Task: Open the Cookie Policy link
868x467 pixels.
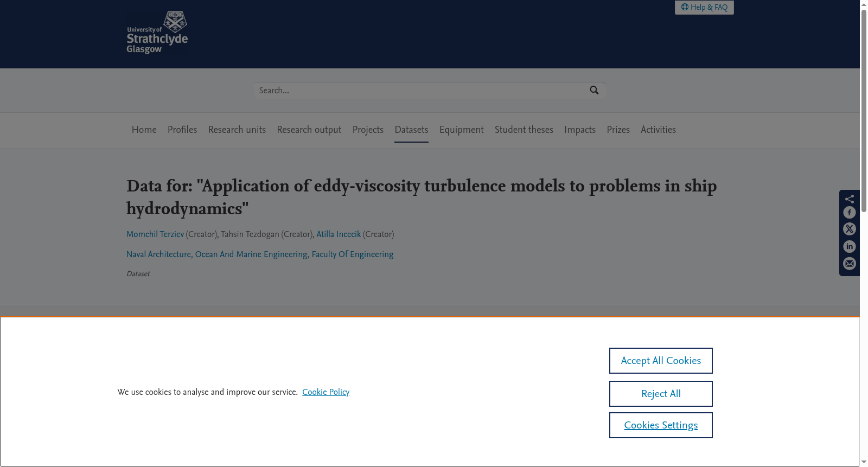Action: [x=326, y=392]
